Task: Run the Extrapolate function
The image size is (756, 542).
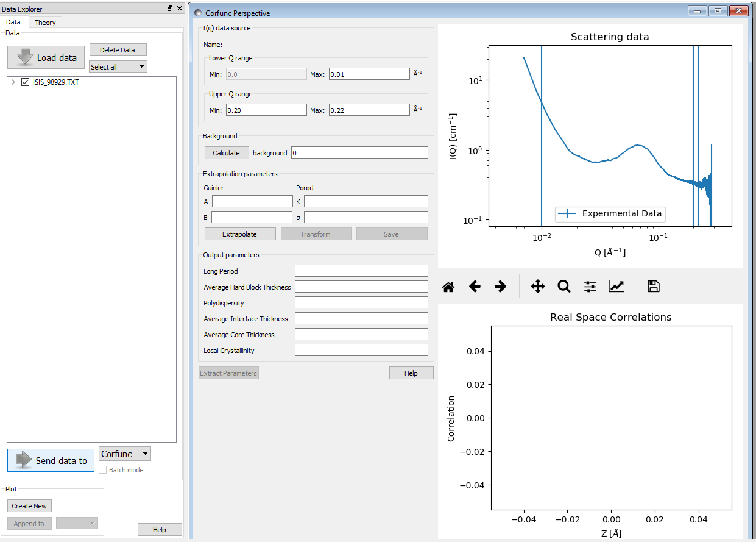Action: click(240, 234)
